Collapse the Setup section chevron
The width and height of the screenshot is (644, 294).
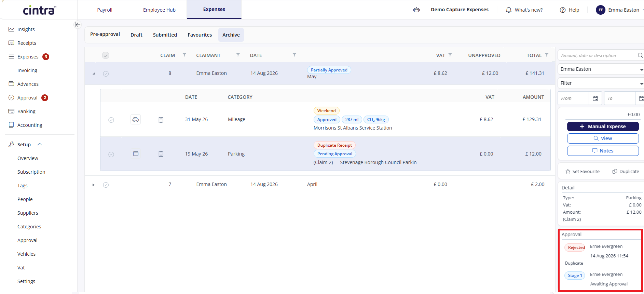tap(40, 144)
